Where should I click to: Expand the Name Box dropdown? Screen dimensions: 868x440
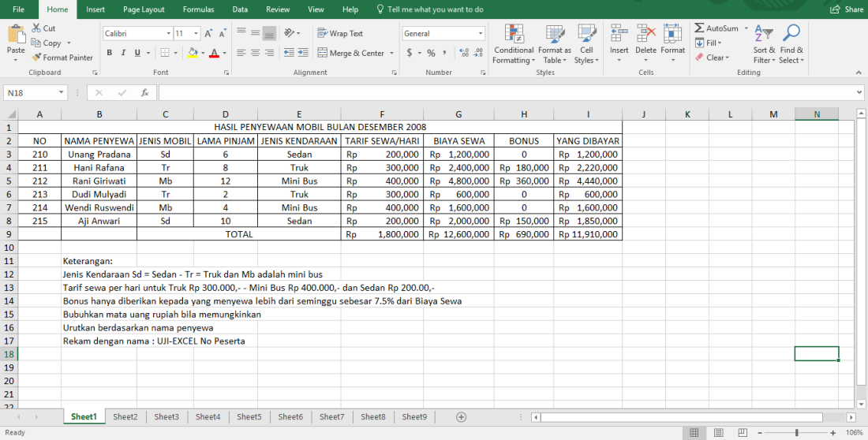tap(61, 93)
